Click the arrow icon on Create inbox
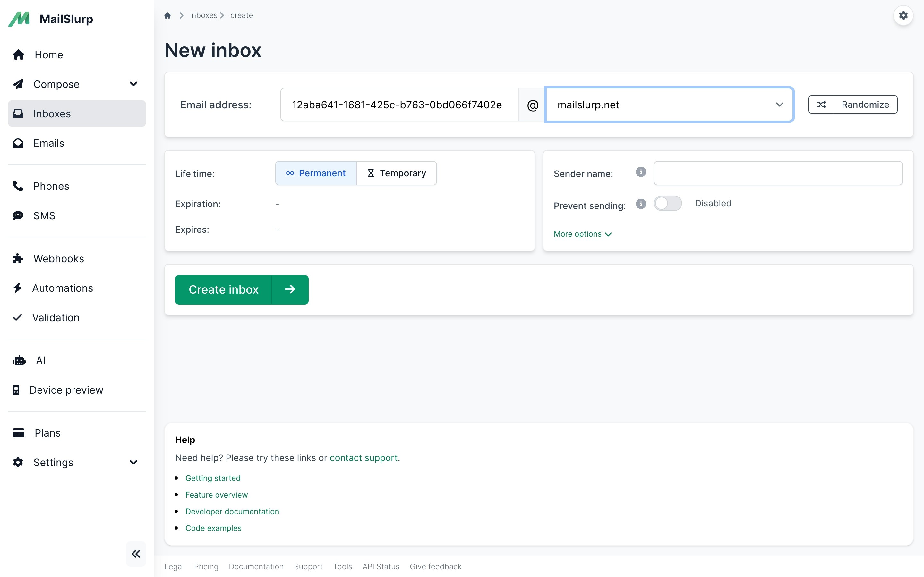Screen dimensions: 924x577 point(290,290)
